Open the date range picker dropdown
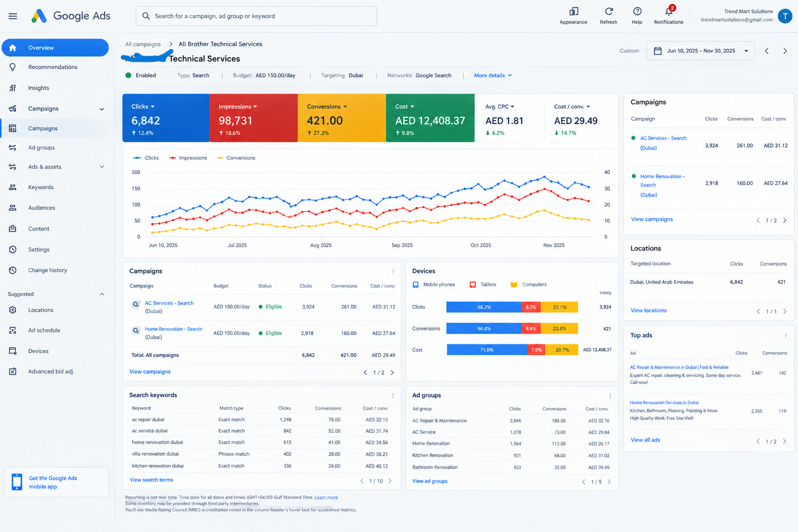This screenshot has width=798, height=532. tap(700, 51)
